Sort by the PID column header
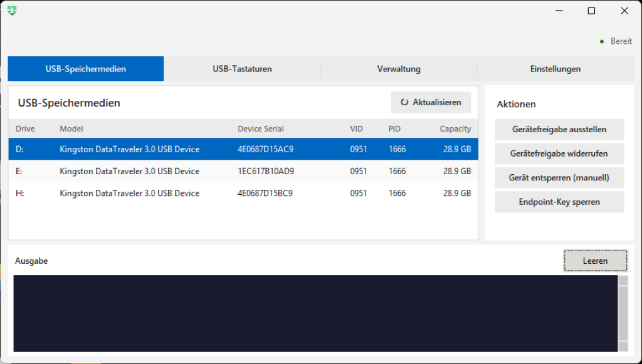 click(x=394, y=129)
